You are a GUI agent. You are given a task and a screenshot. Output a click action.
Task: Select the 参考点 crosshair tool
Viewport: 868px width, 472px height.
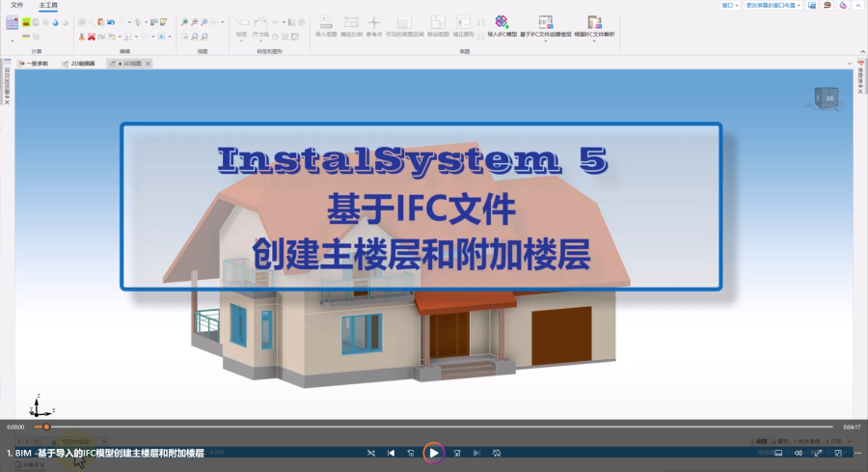pyautogui.click(x=375, y=22)
